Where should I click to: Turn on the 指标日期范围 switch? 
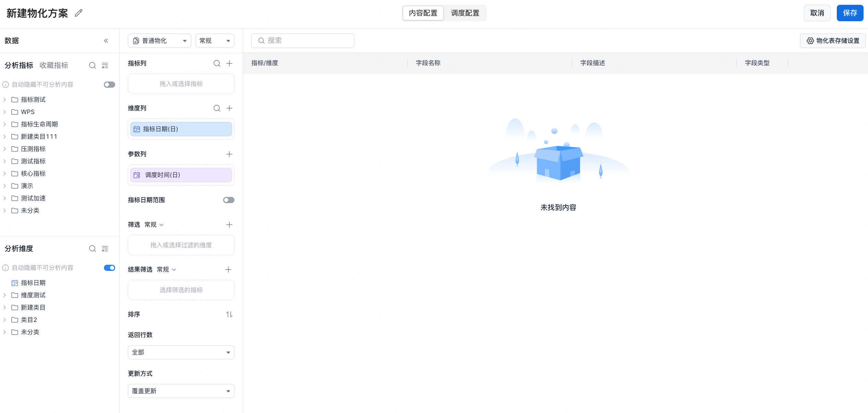click(x=228, y=200)
